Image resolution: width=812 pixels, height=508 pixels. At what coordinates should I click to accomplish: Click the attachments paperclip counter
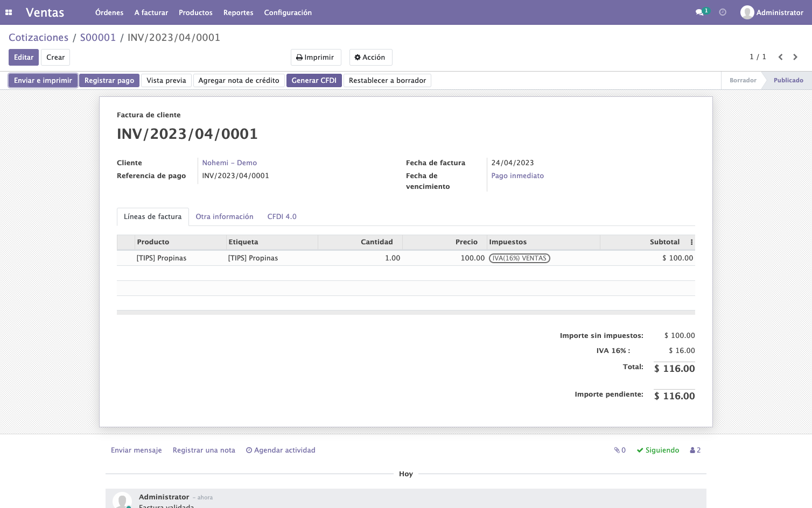[x=620, y=450]
